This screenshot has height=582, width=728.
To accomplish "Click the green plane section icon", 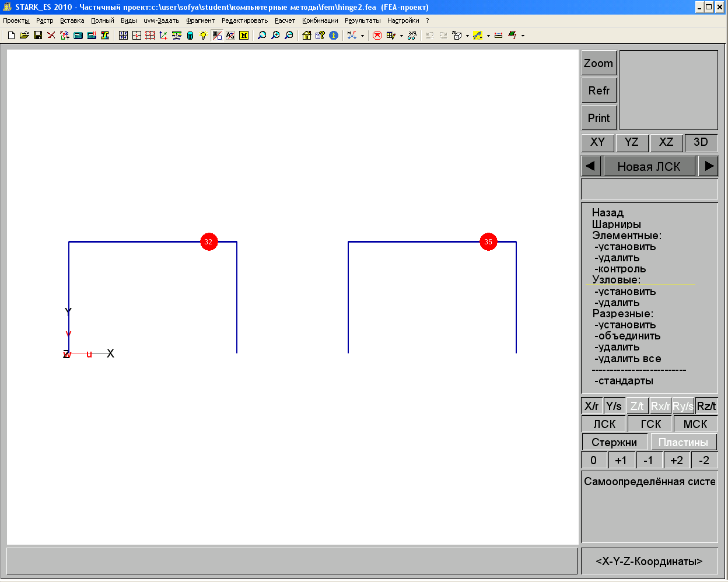I will (512, 36).
